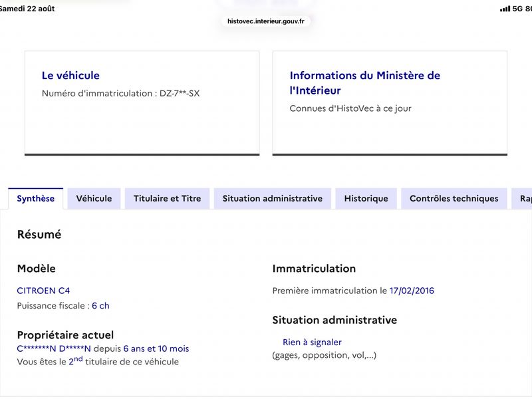Screen dimensions: 532x399
Task: Click Informations du Ministère de l'Intérieur heading
Action: (x=364, y=82)
